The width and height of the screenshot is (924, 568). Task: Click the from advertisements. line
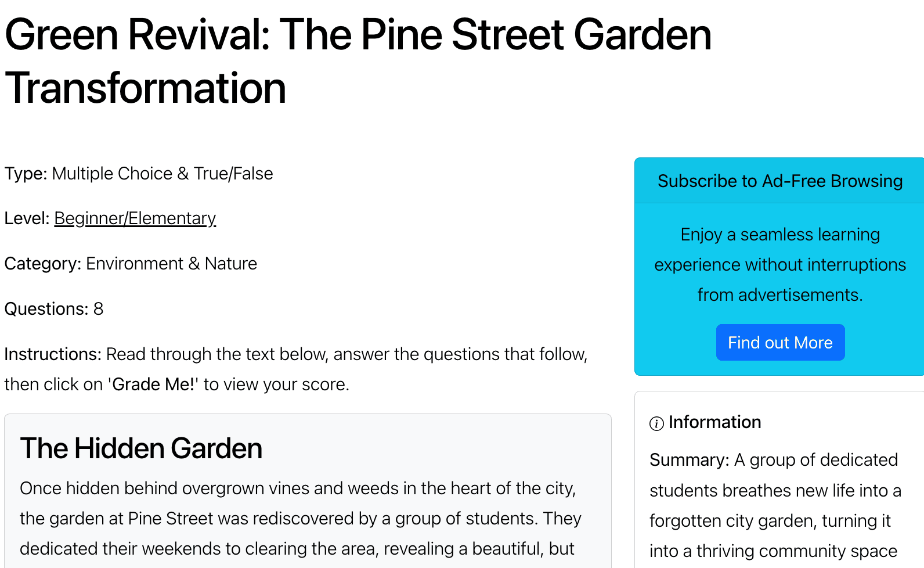(x=779, y=295)
